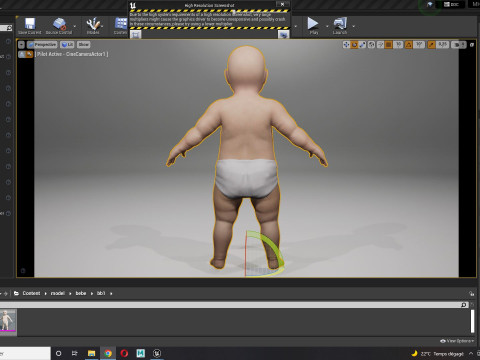The image size is (480, 360).
Task: Click the search icon in left panel
Action: pos(9,28)
